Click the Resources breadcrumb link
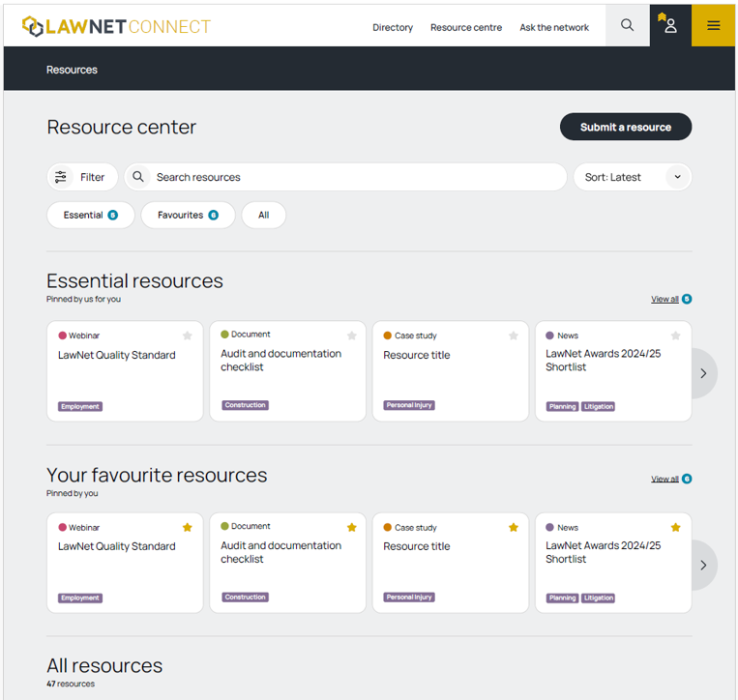 (72, 70)
